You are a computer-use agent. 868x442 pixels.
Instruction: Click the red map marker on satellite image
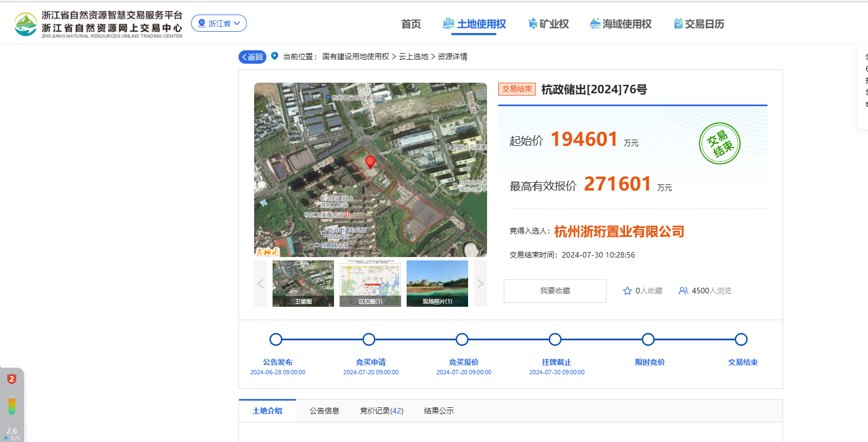[370, 162]
